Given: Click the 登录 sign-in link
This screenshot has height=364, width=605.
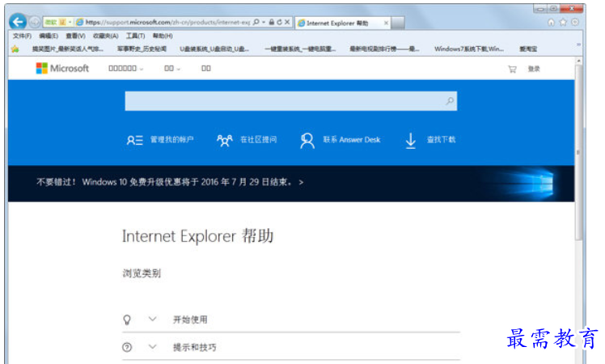Looking at the screenshot, I should coord(534,69).
